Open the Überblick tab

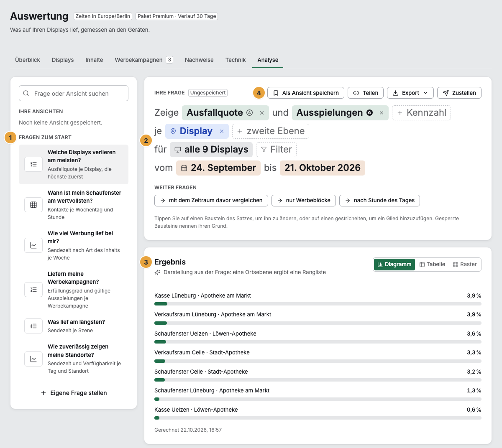pos(28,60)
